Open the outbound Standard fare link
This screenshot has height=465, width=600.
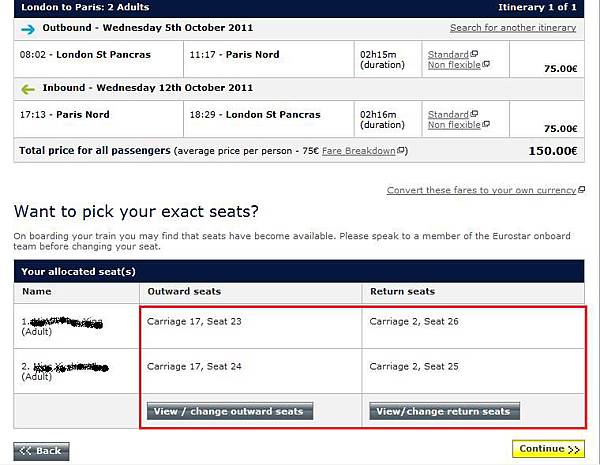click(x=447, y=53)
